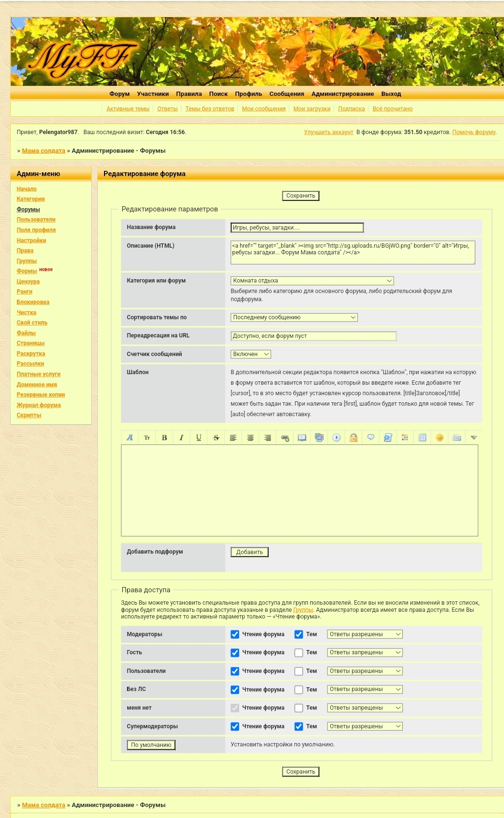Open the color palette grid icon
This screenshot has width=504, height=818.
pos(405,438)
